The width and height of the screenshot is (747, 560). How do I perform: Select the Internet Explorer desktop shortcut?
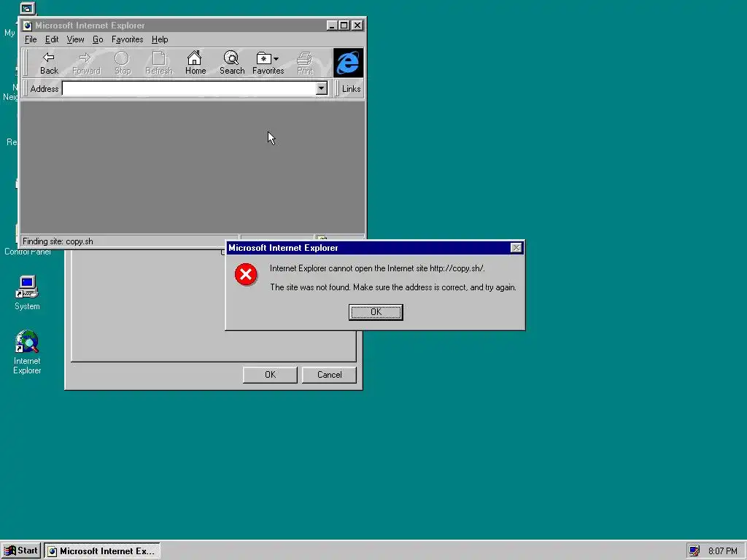[x=27, y=352]
